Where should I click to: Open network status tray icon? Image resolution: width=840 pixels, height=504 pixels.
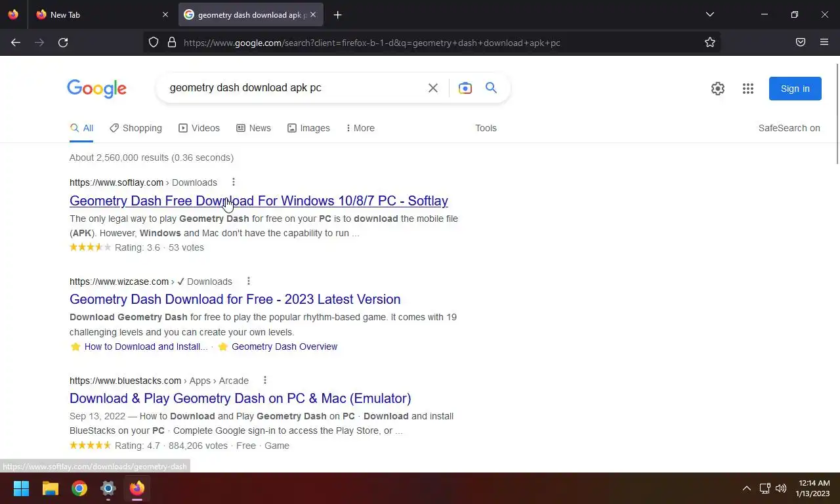tap(765, 488)
